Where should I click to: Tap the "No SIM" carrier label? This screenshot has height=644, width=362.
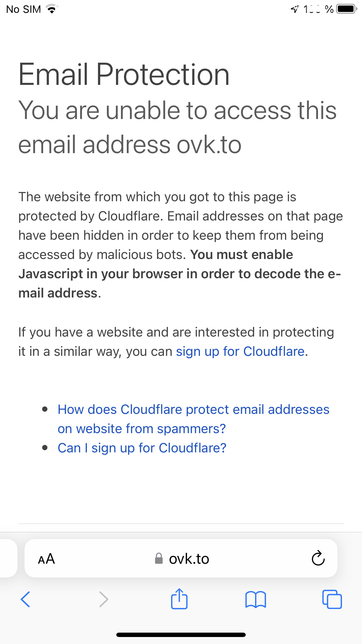pos(23,9)
